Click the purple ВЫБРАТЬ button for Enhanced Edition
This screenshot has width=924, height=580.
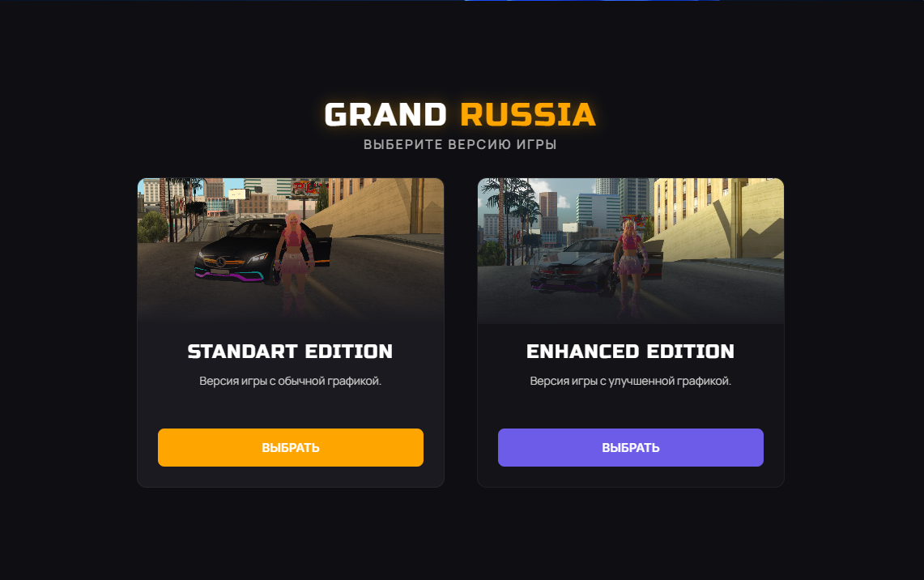tap(631, 447)
